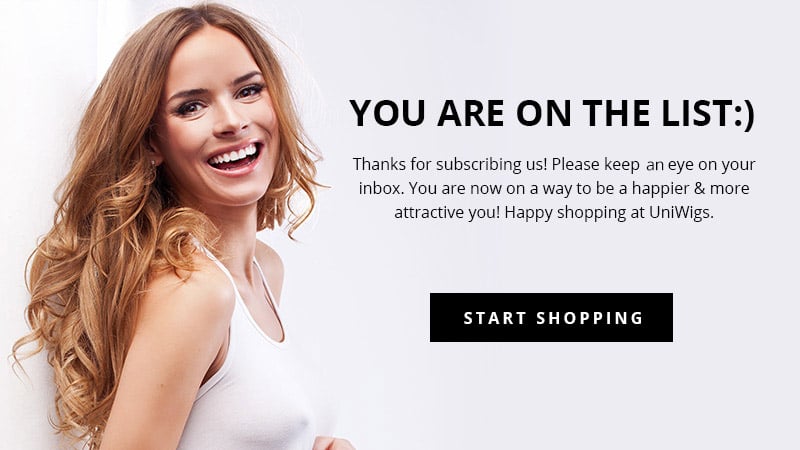Viewport: 800px width, 450px height.
Task: Click the word 'inbox' in the paragraph
Action: point(381,188)
